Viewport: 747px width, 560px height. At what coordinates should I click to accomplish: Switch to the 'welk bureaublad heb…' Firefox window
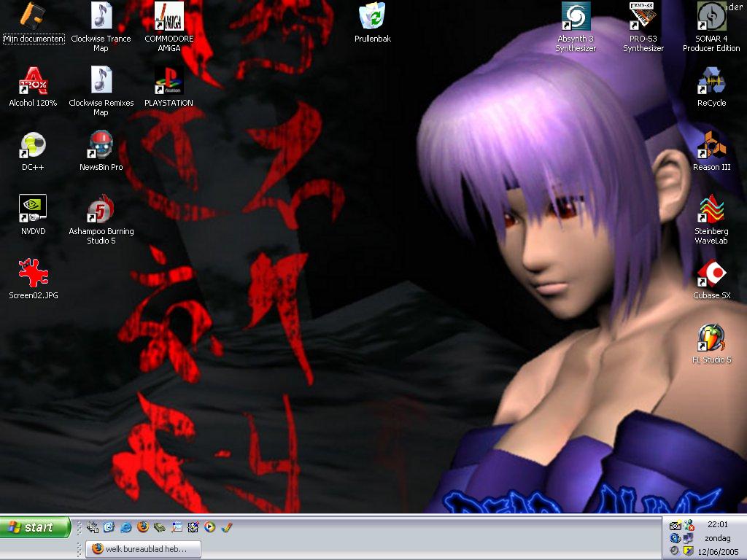[143, 549]
